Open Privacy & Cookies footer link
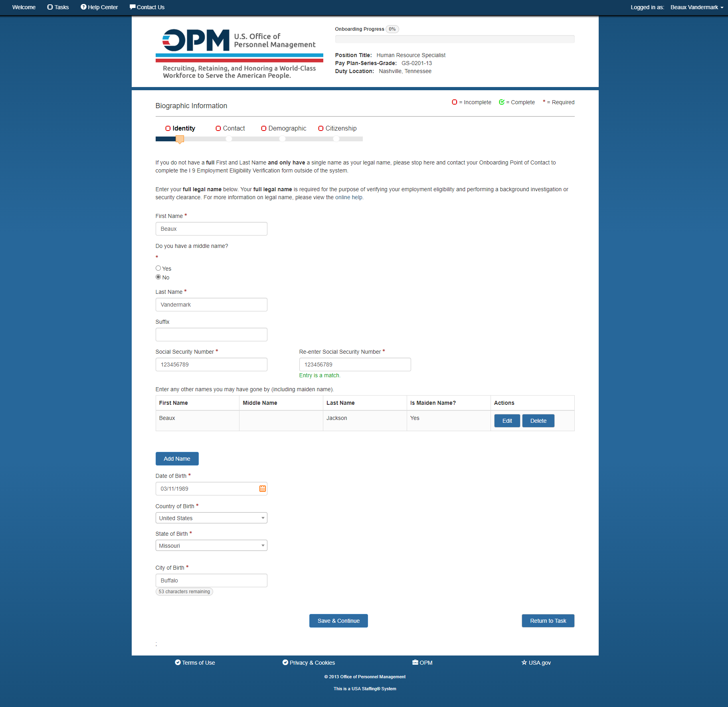Image resolution: width=728 pixels, height=707 pixels. 309,663
